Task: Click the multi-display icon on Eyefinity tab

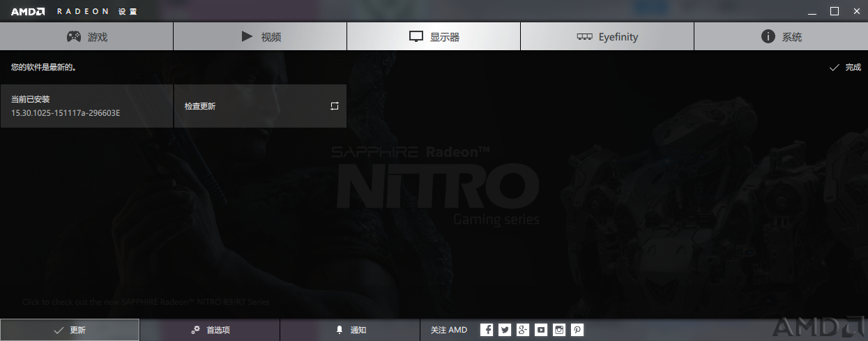Action: tap(584, 37)
